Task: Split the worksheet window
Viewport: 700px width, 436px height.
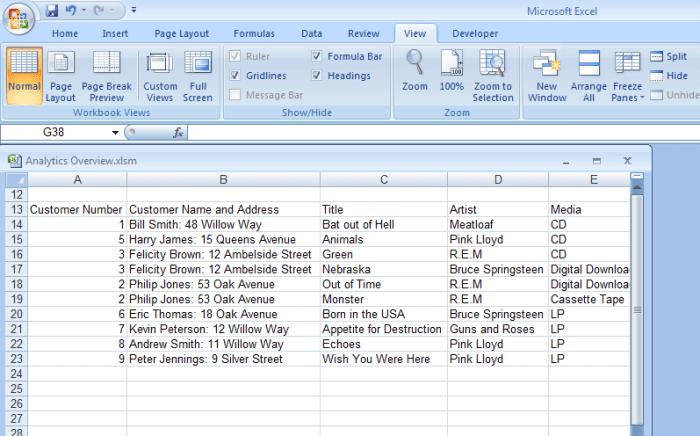Action: (x=668, y=56)
